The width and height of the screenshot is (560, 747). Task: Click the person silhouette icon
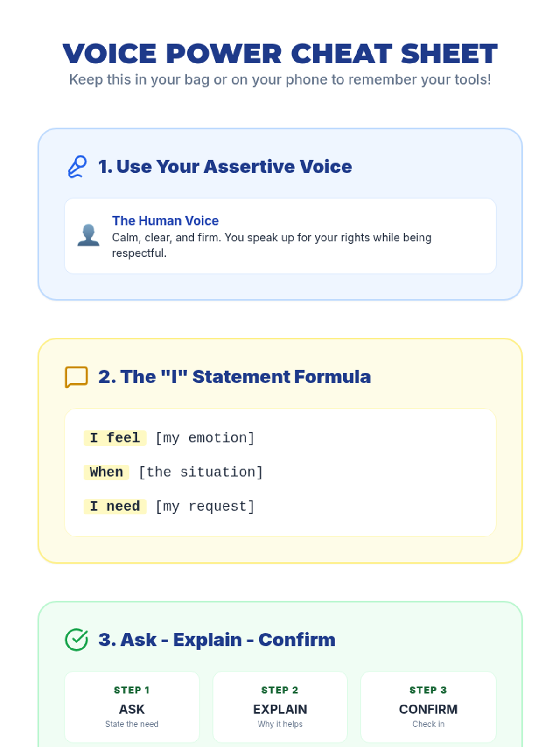88,235
